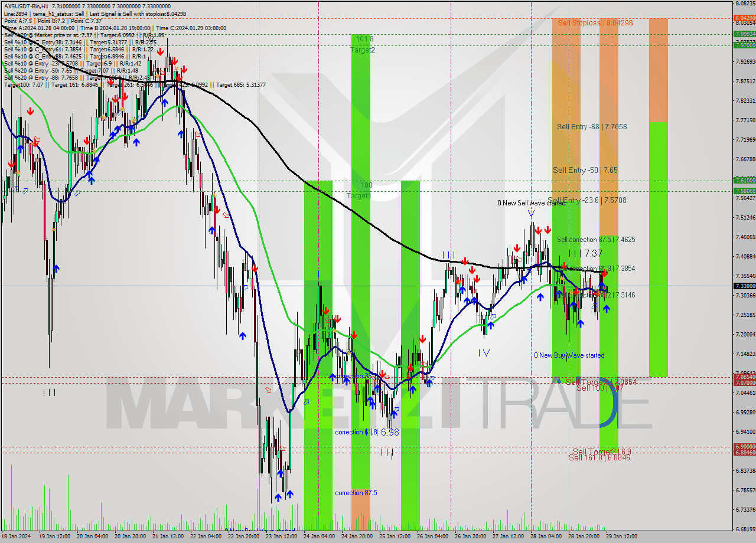This screenshot has height=543, width=756.
Task: Click 'Sell correction 87.5 | 7.4625' label
Action: [596, 240]
